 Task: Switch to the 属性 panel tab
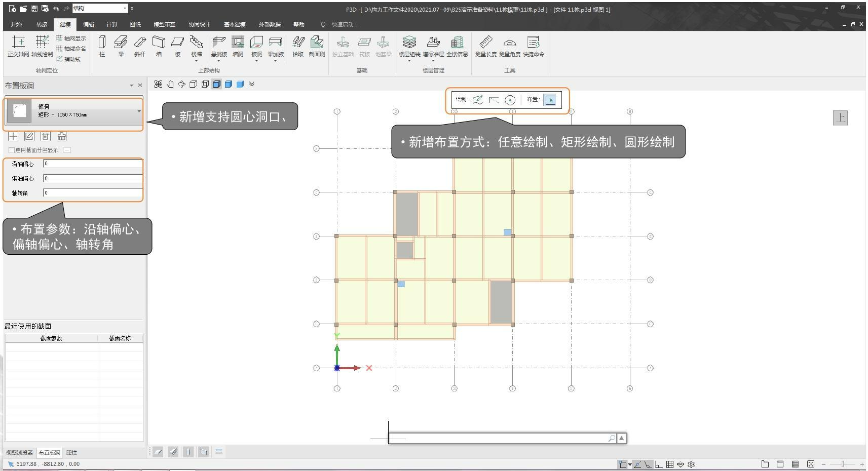[72, 453]
